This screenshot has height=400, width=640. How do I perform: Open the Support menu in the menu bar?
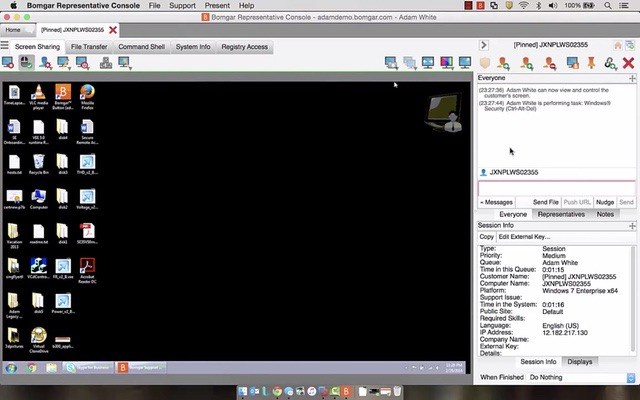181,6
